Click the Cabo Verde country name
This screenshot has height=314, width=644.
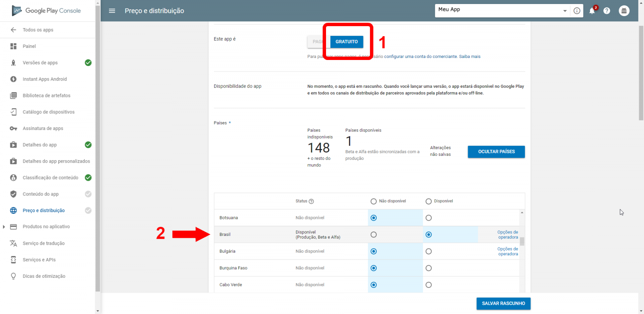[231, 285]
